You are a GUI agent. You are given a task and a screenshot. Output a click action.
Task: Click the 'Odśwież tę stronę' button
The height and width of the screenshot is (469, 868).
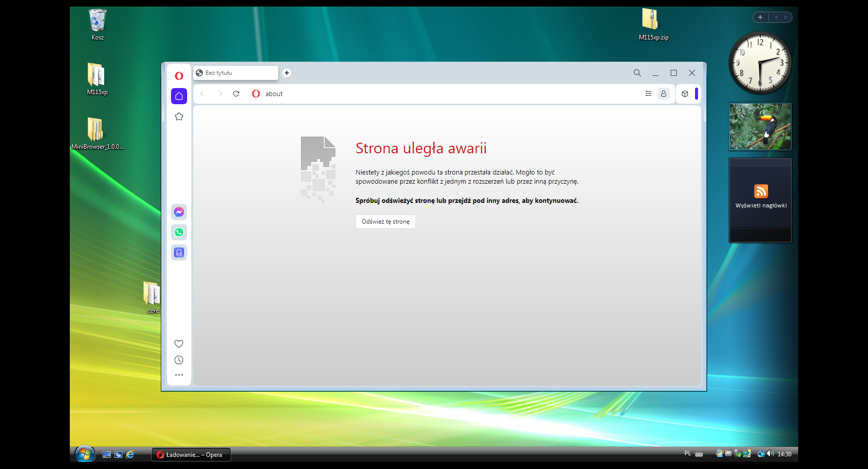pyautogui.click(x=385, y=222)
